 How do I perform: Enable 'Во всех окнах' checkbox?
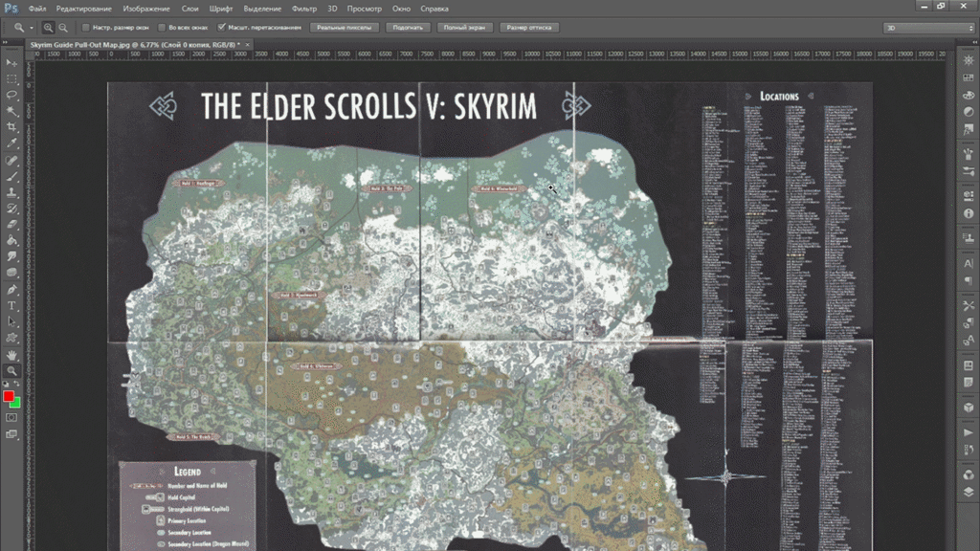[x=162, y=28]
